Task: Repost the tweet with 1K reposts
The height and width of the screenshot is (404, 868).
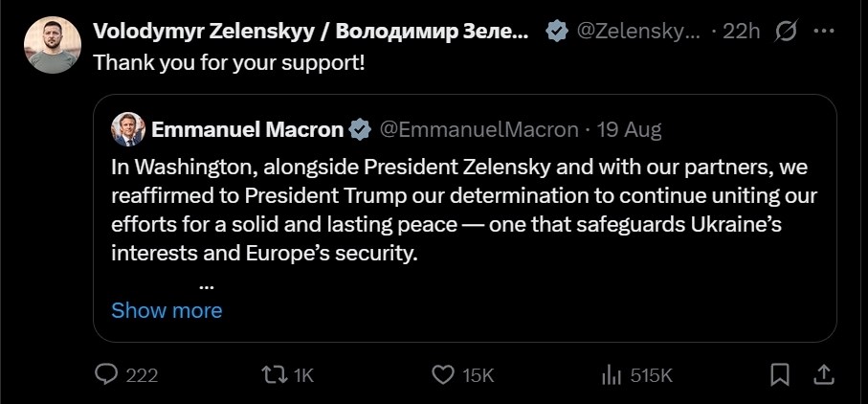Action: click(274, 375)
